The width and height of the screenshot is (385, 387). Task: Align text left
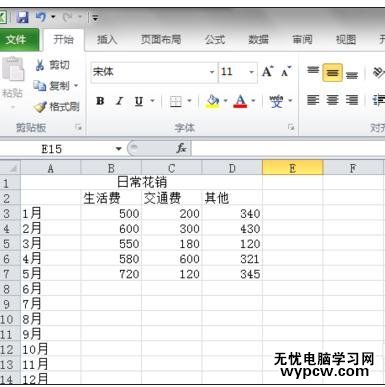[x=313, y=100]
